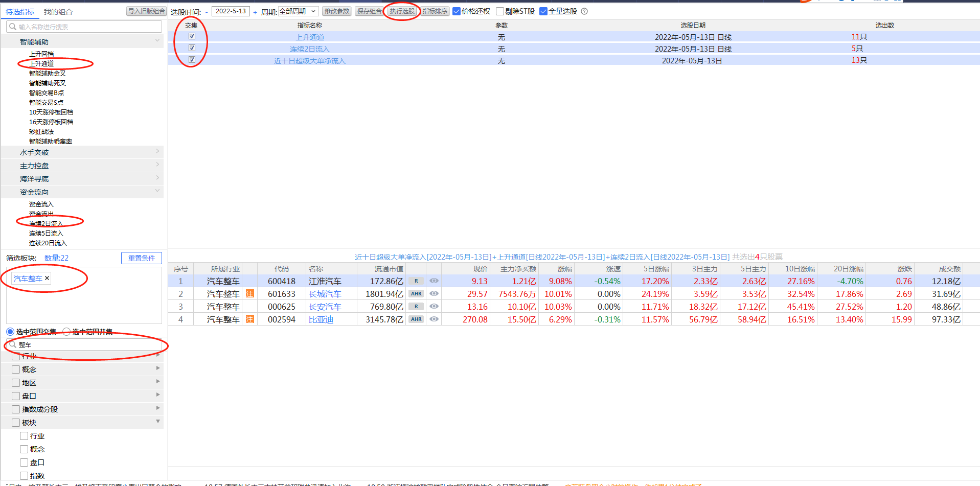Click the 执行选股 button

point(402,11)
